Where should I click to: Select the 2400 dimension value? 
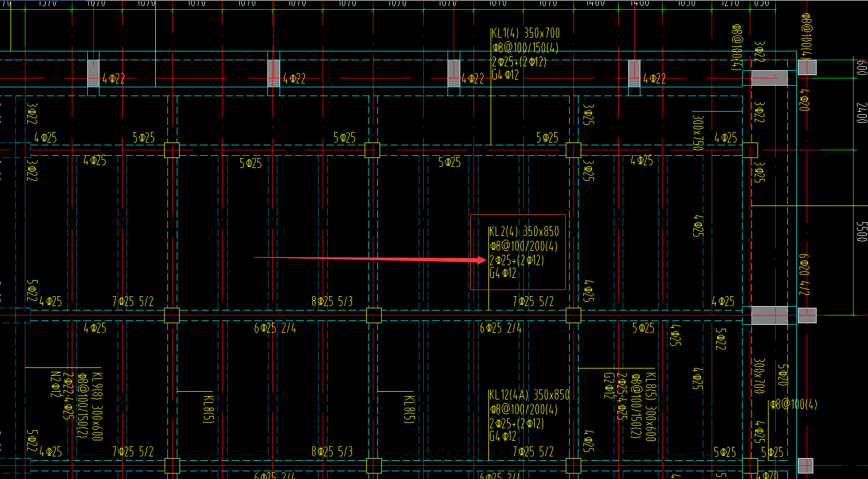click(861, 113)
